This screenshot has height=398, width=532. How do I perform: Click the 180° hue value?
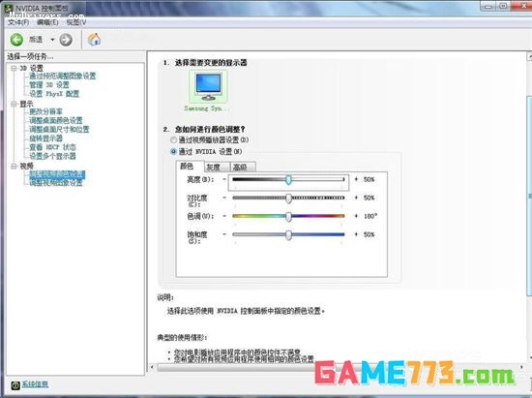tap(370, 216)
